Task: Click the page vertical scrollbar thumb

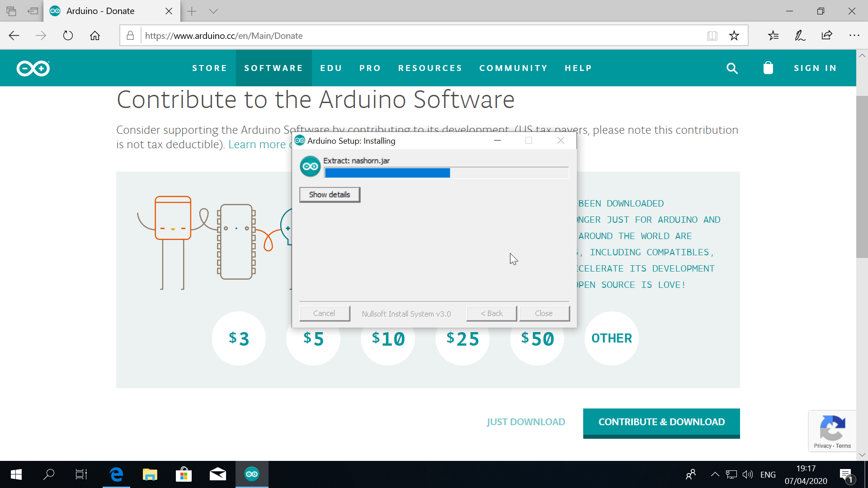Action: 862,177
